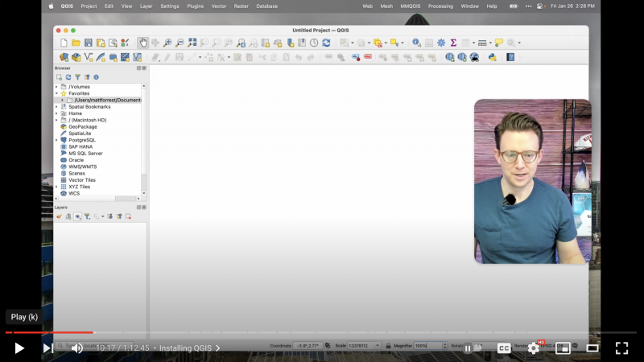
Task: Click the Refresh map icon
Action: coord(326,43)
